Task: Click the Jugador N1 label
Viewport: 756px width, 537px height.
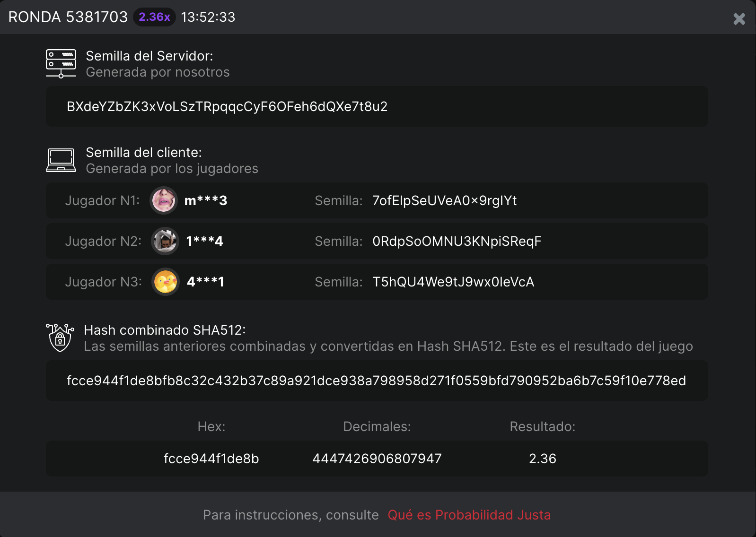Action: click(x=102, y=200)
